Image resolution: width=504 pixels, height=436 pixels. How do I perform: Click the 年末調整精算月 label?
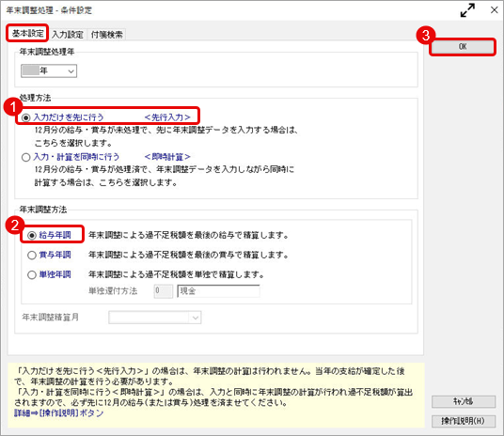51,318
